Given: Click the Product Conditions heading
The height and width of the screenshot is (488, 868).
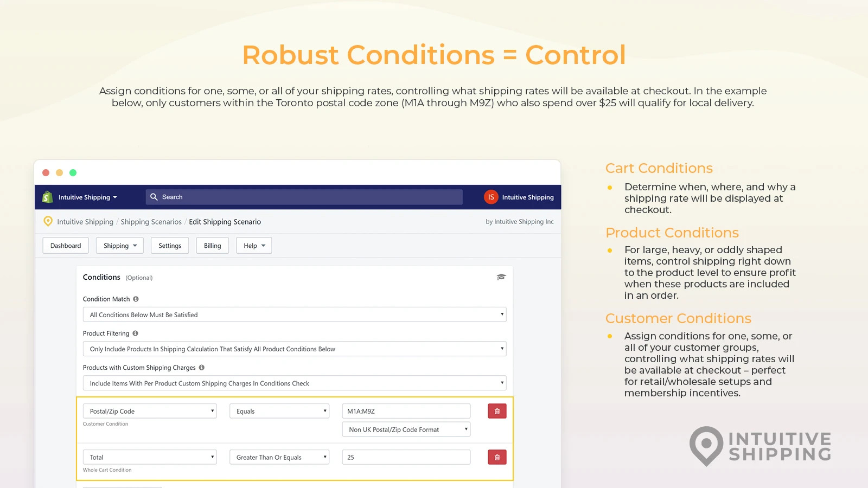Looking at the screenshot, I should [x=672, y=233].
